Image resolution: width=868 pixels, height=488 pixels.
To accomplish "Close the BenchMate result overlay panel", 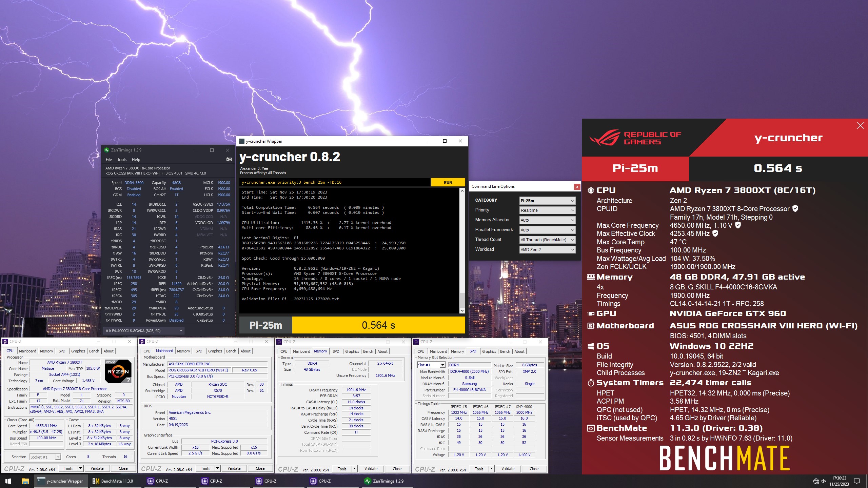I will point(860,126).
